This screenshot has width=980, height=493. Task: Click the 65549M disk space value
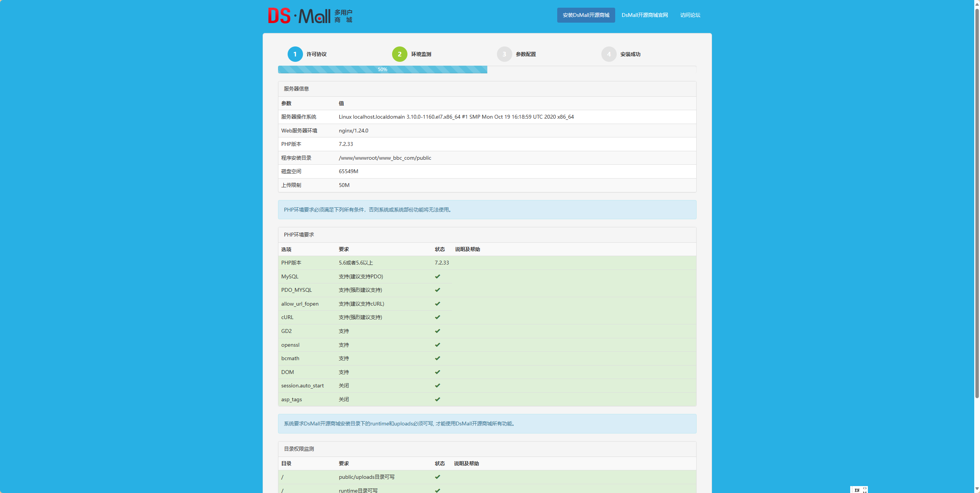[348, 171]
